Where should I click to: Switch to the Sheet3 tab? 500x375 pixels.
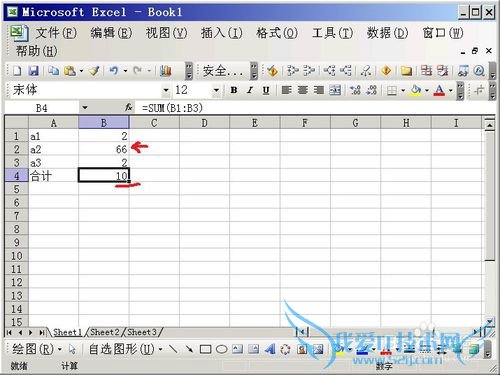click(x=142, y=332)
